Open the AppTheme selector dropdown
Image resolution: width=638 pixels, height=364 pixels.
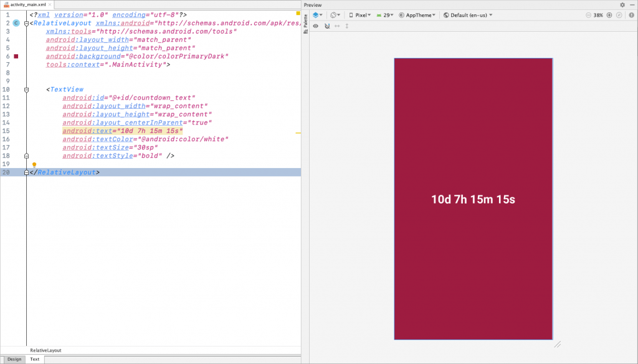click(416, 15)
